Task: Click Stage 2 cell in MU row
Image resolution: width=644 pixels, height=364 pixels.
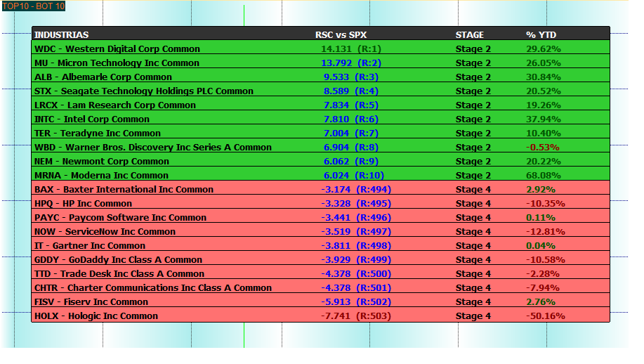Action: (473, 63)
